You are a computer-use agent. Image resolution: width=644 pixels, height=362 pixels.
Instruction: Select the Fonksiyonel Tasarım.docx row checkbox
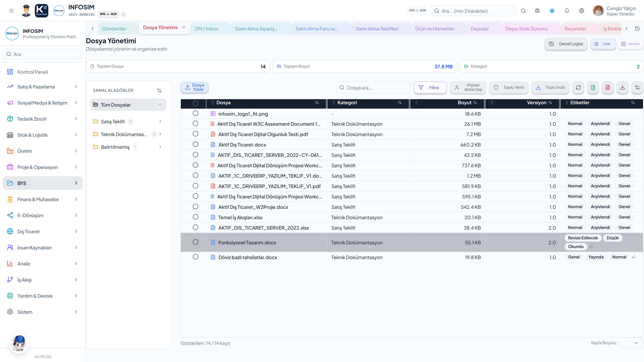coord(196,242)
